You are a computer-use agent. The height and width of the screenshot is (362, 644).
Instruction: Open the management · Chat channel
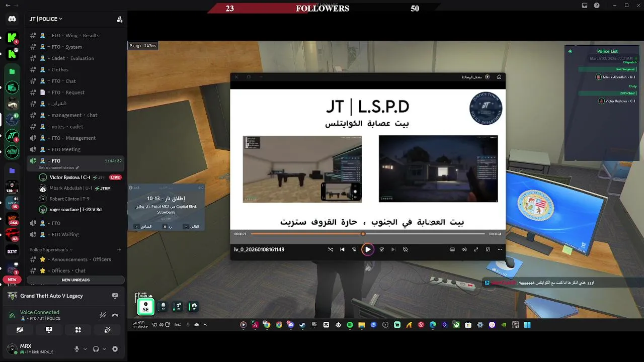[75, 115]
